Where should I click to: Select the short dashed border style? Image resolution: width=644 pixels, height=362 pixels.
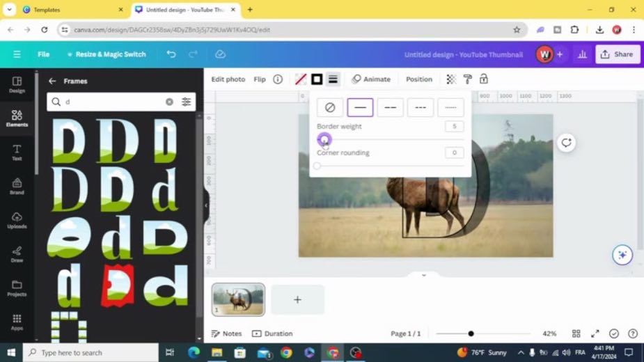[420, 108]
